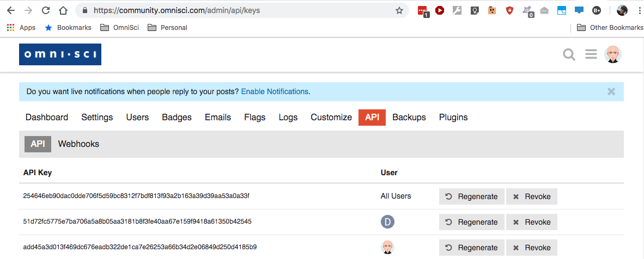Open the B+ circular extension icon
644x259 pixels.
[x=597, y=11]
